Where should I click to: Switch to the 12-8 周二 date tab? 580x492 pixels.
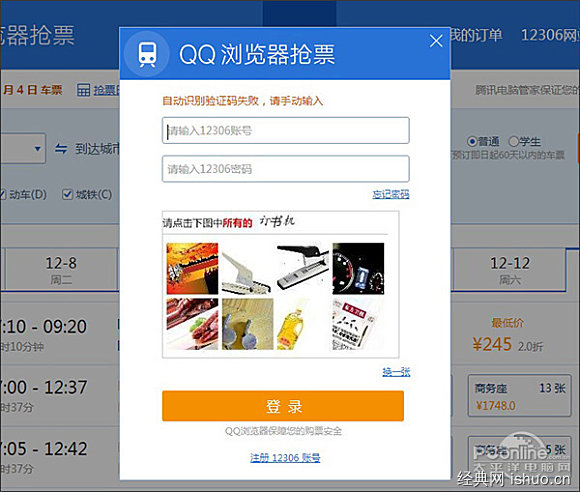click(x=61, y=269)
